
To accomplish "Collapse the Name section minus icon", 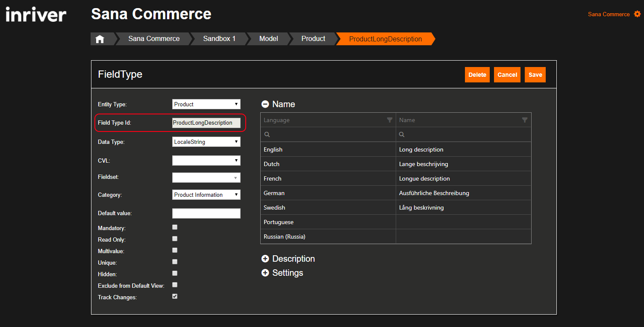I will coord(265,104).
